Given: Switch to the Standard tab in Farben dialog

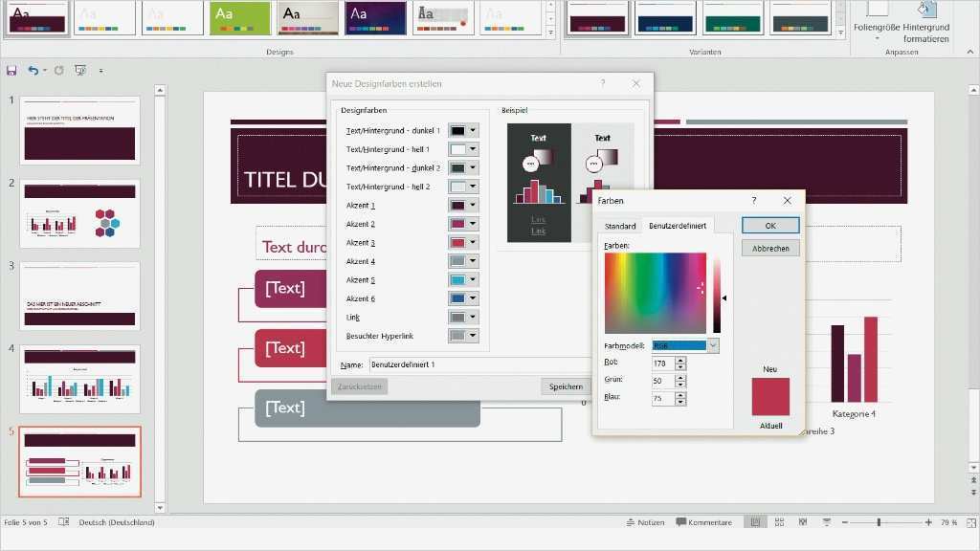Looking at the screenshot, I should tap(620, 226).
